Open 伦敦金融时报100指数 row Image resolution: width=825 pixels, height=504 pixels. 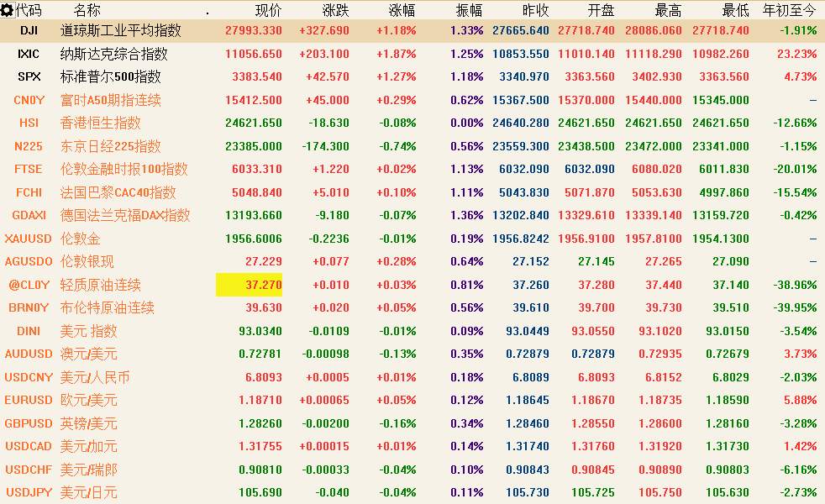click(x=123, y=170)
